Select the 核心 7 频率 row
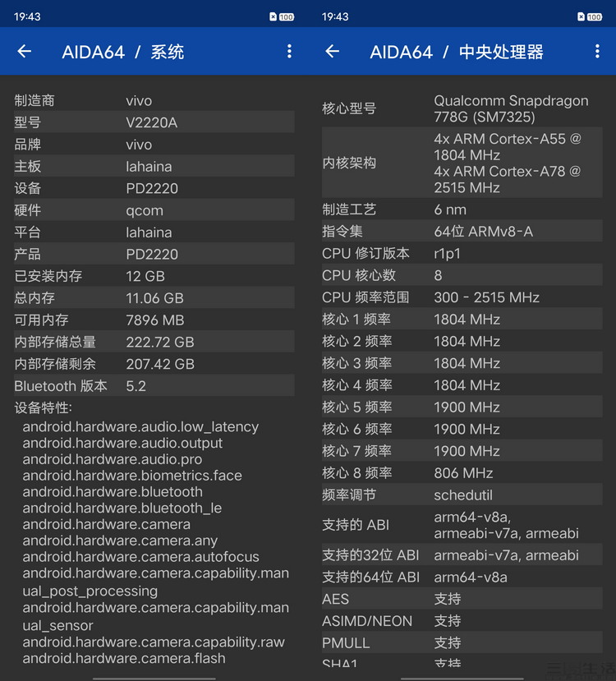This screenshot has width=616, height=681. 462,450
